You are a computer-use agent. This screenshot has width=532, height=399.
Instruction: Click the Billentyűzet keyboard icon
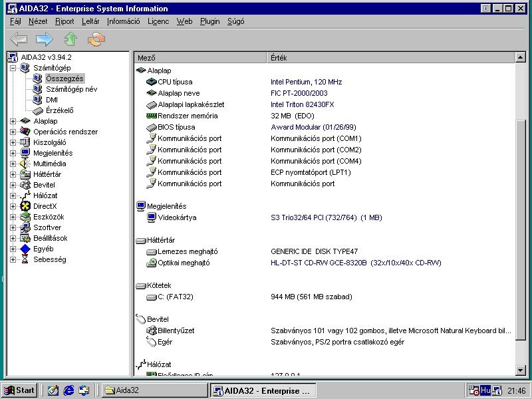[x=152, y=331]
